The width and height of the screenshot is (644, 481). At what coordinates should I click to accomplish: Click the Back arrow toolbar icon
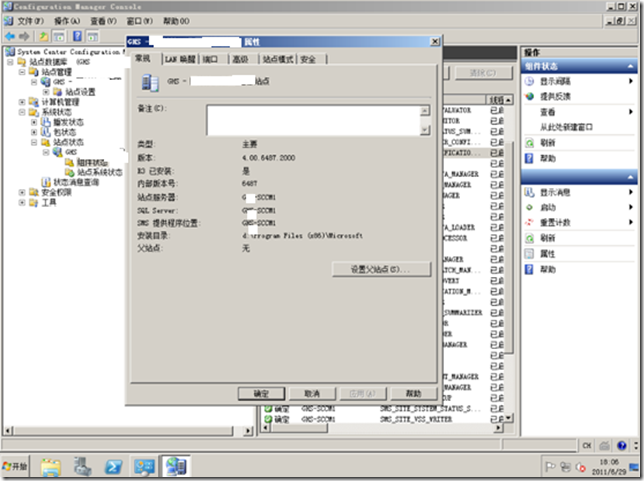(10, 37)
